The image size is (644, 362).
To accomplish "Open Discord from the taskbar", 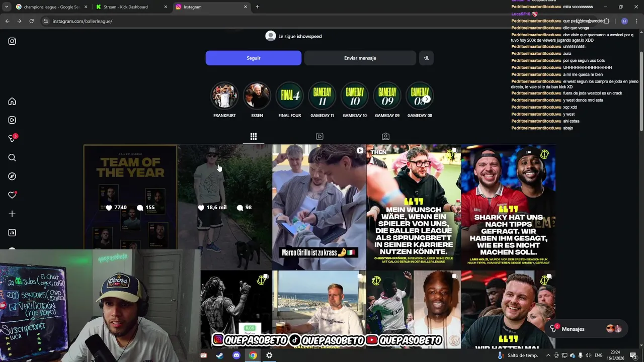I will tap(236, 355).
